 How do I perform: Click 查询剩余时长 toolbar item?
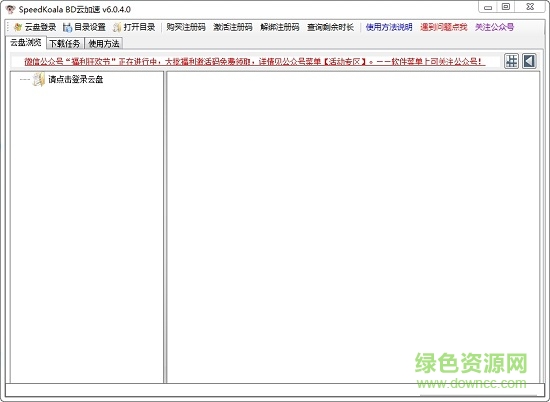330,27
